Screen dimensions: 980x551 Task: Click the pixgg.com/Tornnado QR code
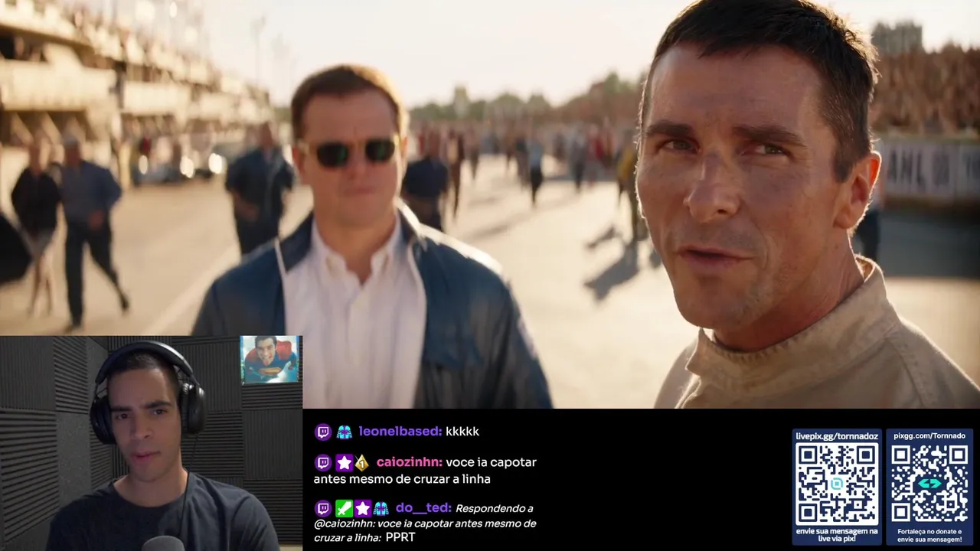[929, 484]
